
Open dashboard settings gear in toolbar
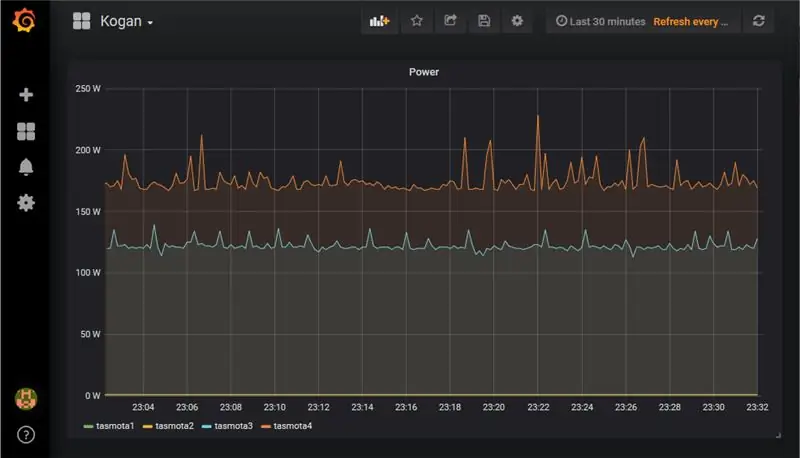(x=517, y=21)
